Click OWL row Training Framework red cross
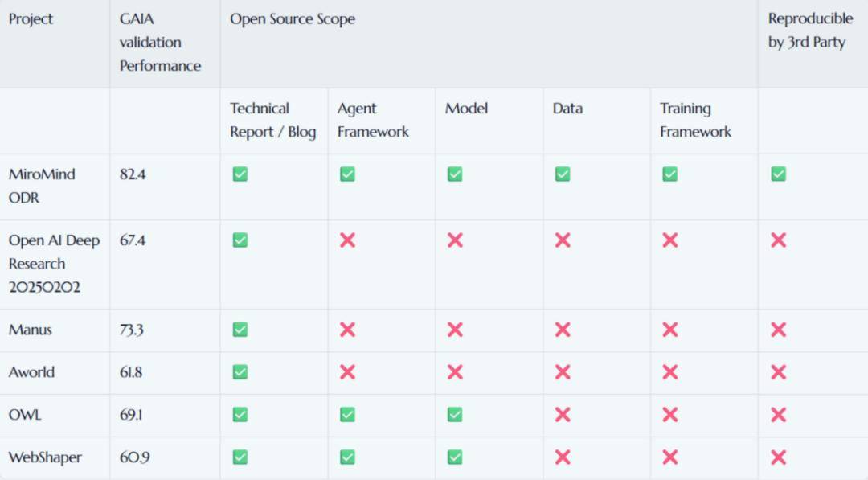This screenshot has width=868, height=480. 670,415
